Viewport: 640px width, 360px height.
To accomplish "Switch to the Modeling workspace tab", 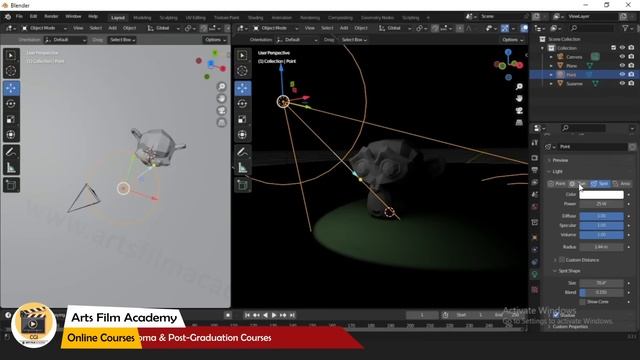I will point(142,18).
